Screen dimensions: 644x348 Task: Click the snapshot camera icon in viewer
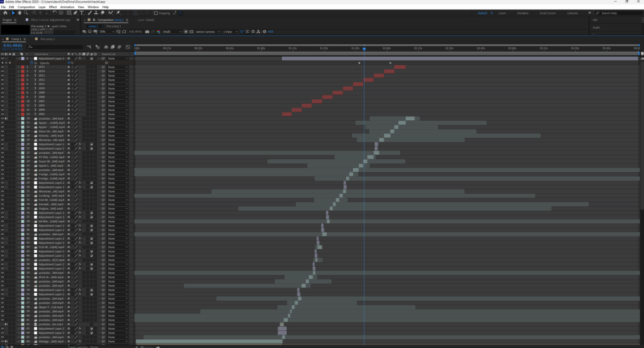pyautogui.click(x=147, y=31)
